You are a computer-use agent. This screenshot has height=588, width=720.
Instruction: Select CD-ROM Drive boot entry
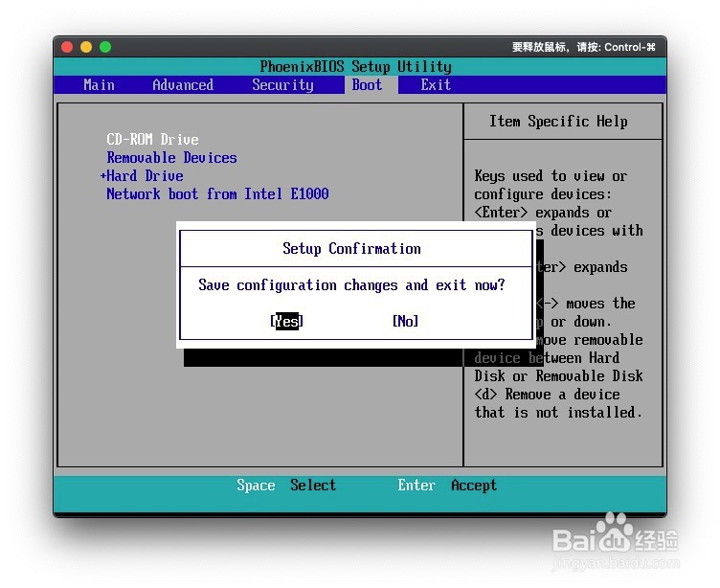(152, 139)
